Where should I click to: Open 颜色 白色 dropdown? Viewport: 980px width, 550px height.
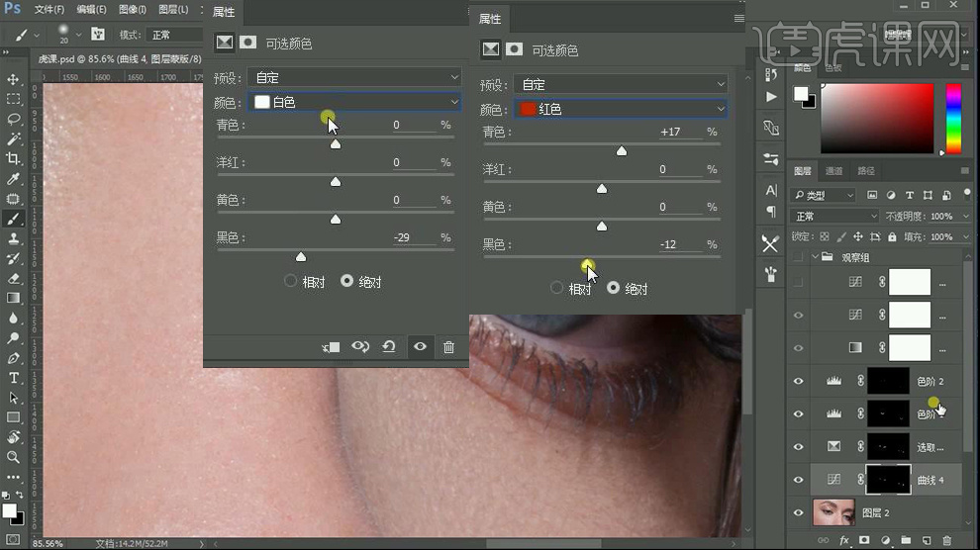coord(354,102)
